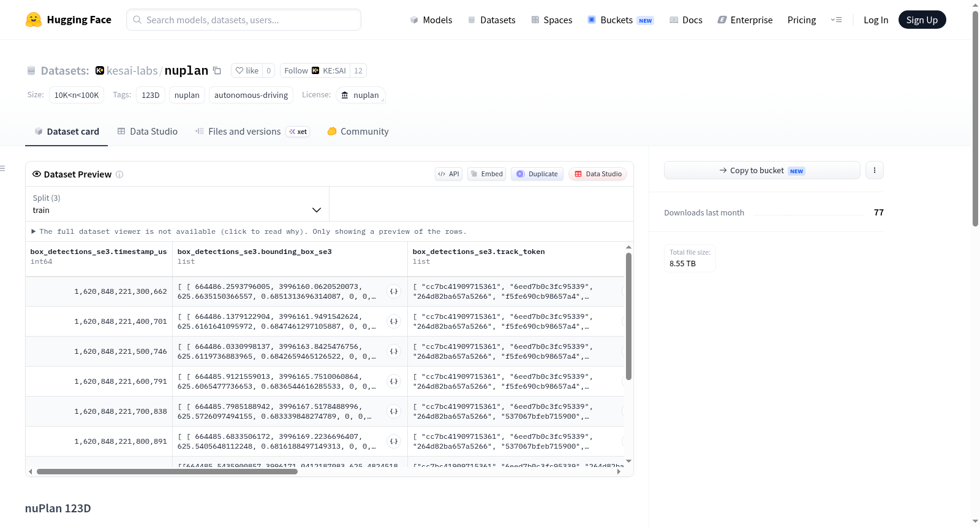The width and height of the screenshot is (980, 527).
Task: Go to Spaces
Action: (551, 20)
